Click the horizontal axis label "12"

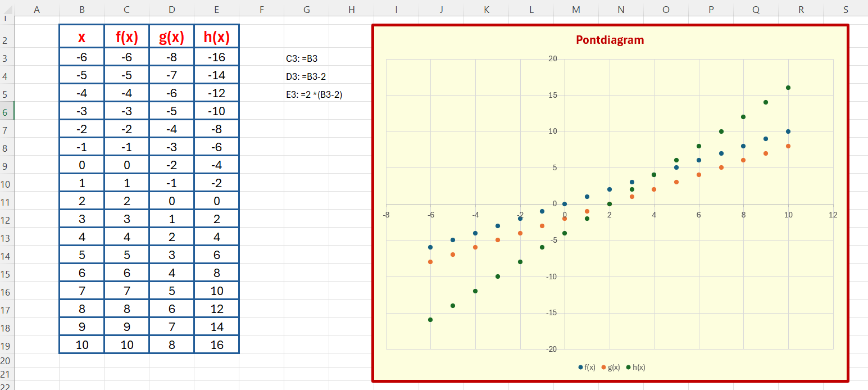pos(833,215)
